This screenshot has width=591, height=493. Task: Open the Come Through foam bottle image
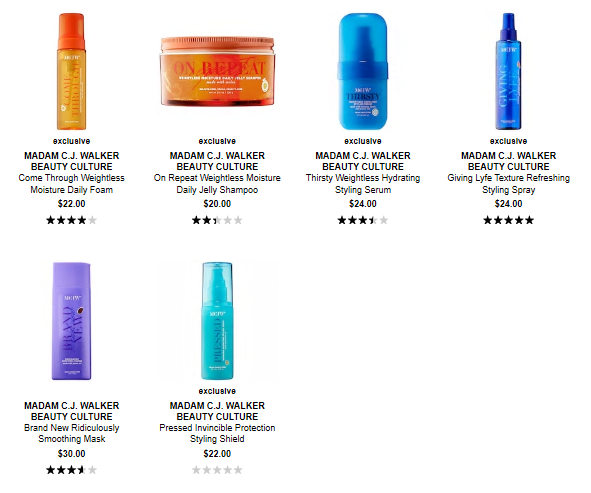coord(71,72)
